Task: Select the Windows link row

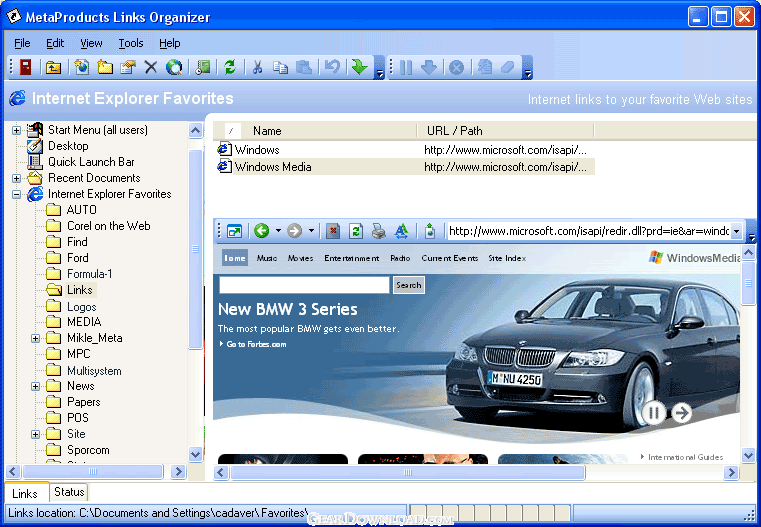Action: click(x=405, y=150)
